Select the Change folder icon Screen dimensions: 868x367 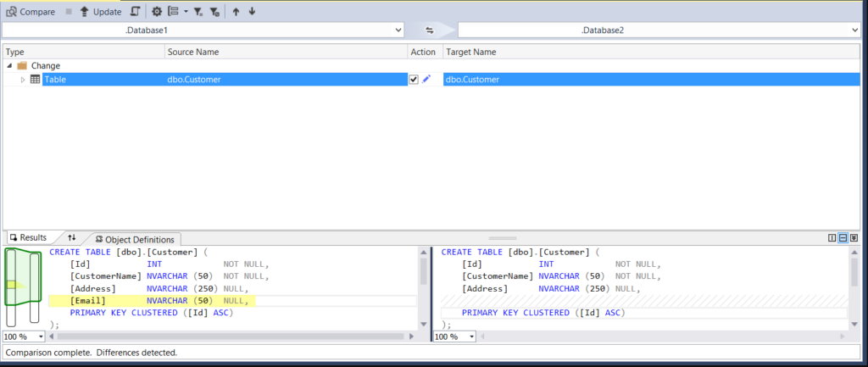tap(22, 66)
